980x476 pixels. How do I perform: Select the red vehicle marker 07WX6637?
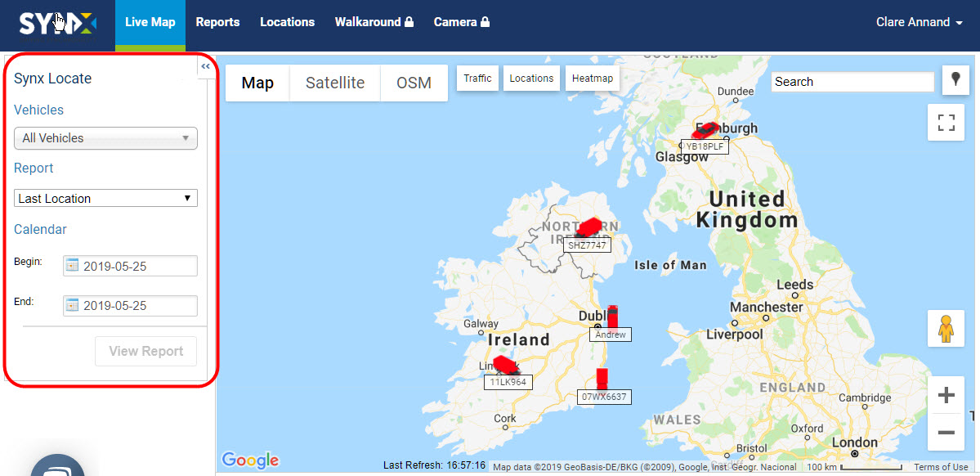click(x=602, y=379)
